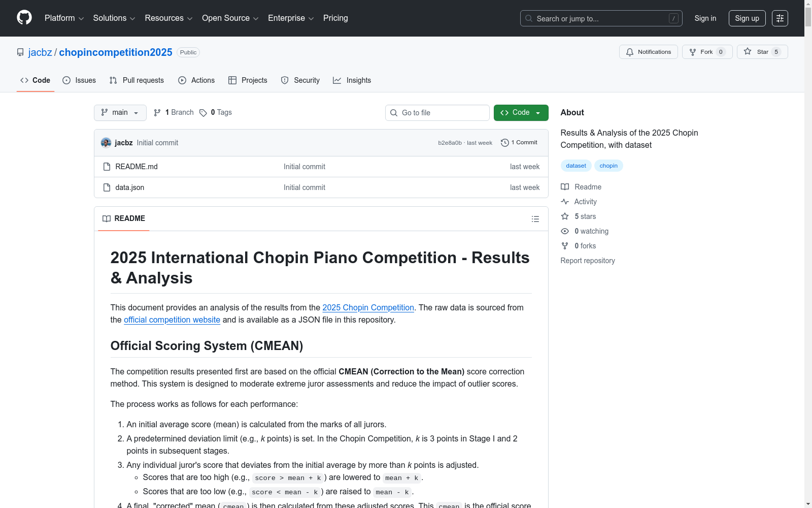Click the Sign up button
Viewport: 812px width, 508px height.
747,18
